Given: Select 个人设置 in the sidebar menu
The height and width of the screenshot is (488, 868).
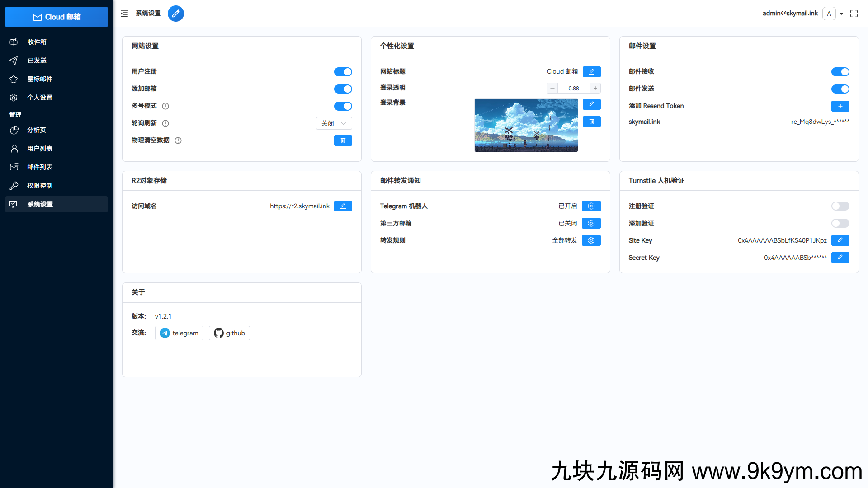Looking at the screenshot, I should pyautogui.click(x=40, y=97).
